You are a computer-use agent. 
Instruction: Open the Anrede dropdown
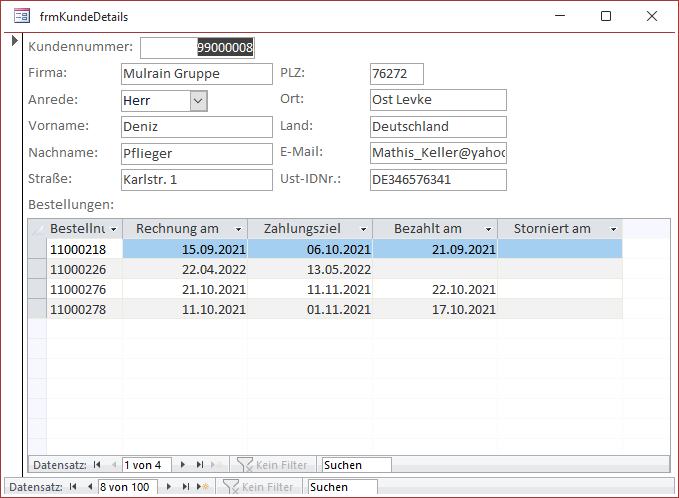coord(198,100)
